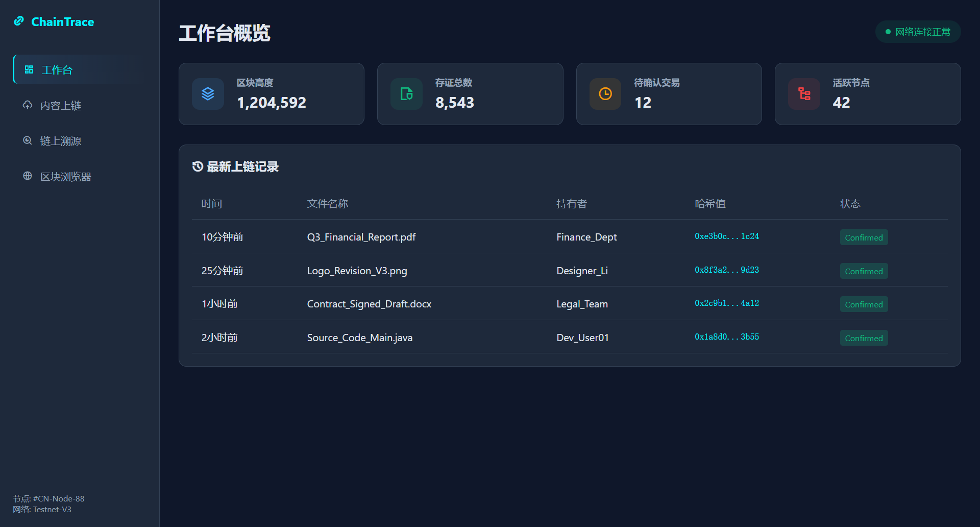Click the cloud upload icon for 内容上链
Viewport: 980px width, 527px height.
[28, 105]
